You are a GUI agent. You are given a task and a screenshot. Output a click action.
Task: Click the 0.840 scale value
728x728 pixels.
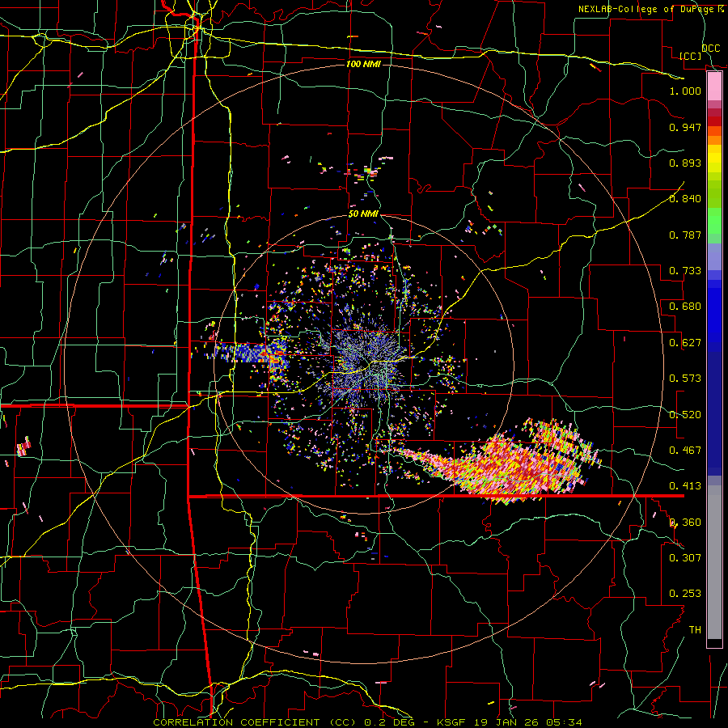(685, 198)
